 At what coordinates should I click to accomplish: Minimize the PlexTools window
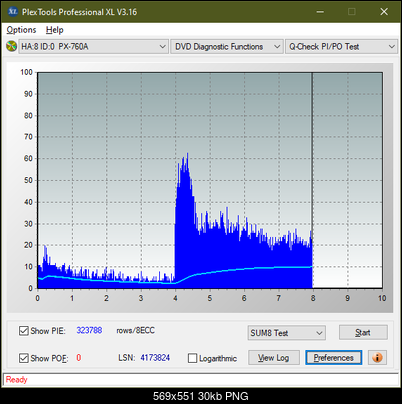click(320, 12)
